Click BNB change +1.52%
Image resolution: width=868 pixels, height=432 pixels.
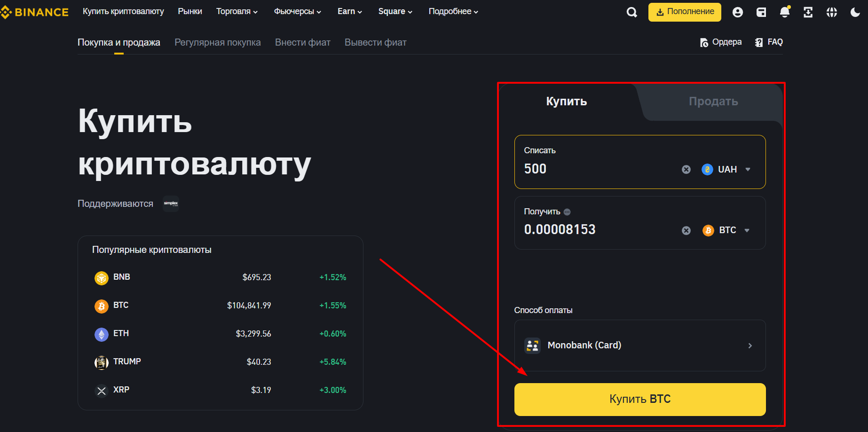point(333,277)
